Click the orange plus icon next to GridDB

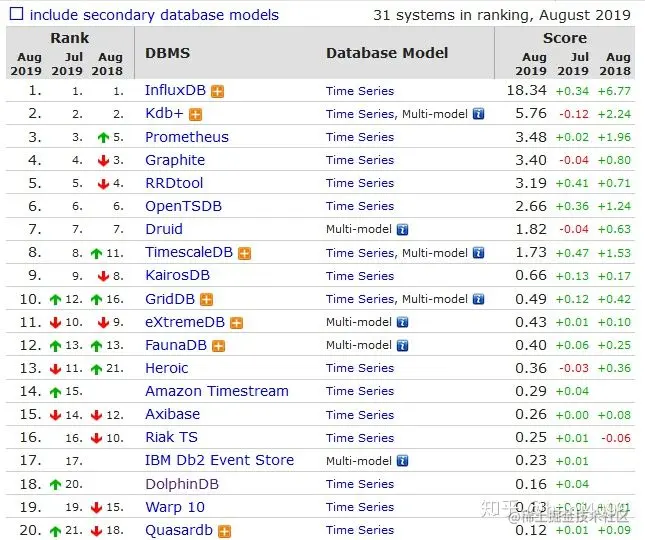click(x=206, y=300)
